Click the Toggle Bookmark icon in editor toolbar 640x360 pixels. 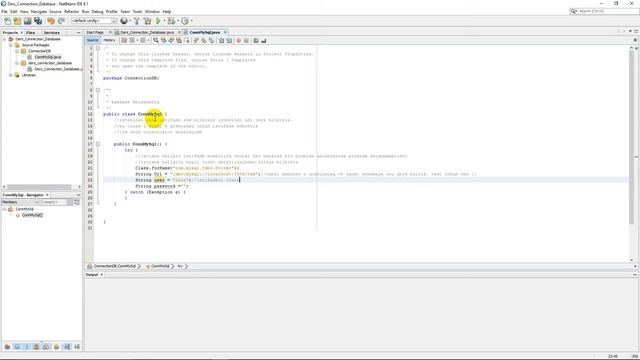(211, 40)
